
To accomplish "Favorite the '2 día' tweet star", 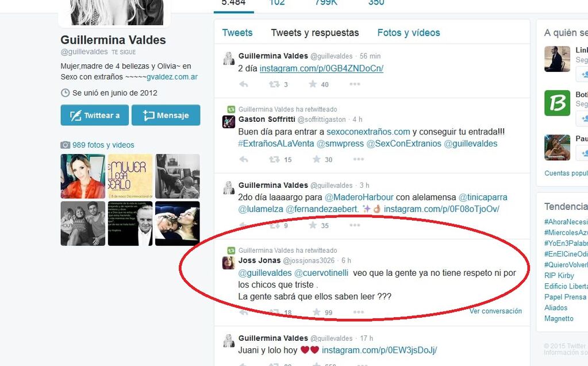I will click(x=313, y=84).
